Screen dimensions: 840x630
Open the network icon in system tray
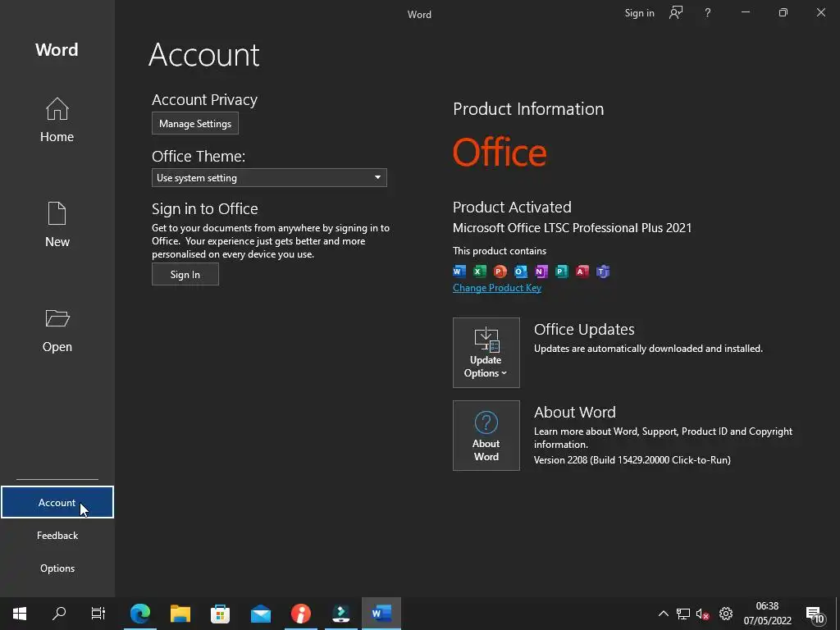pyautogui.click(x=683, y=614)
